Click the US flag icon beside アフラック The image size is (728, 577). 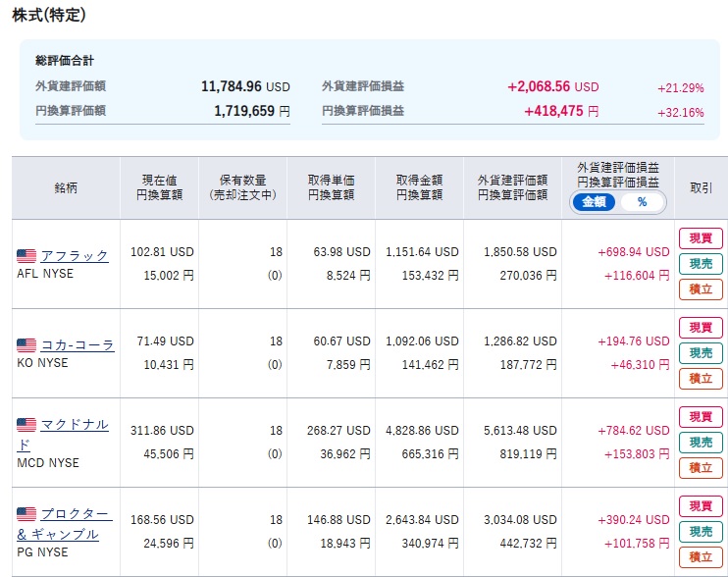click(x=26, y=256)
